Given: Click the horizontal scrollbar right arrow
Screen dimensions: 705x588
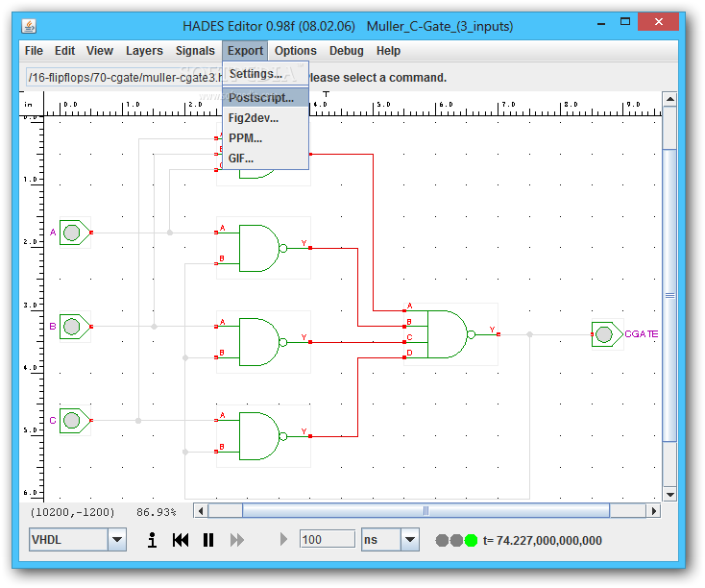Looking at the screenshot, I should 654,511.
